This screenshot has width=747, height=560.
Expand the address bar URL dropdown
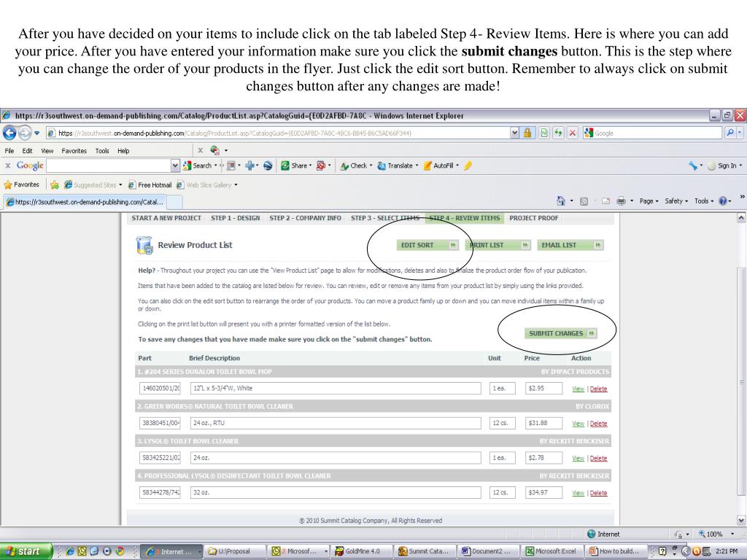514,133
